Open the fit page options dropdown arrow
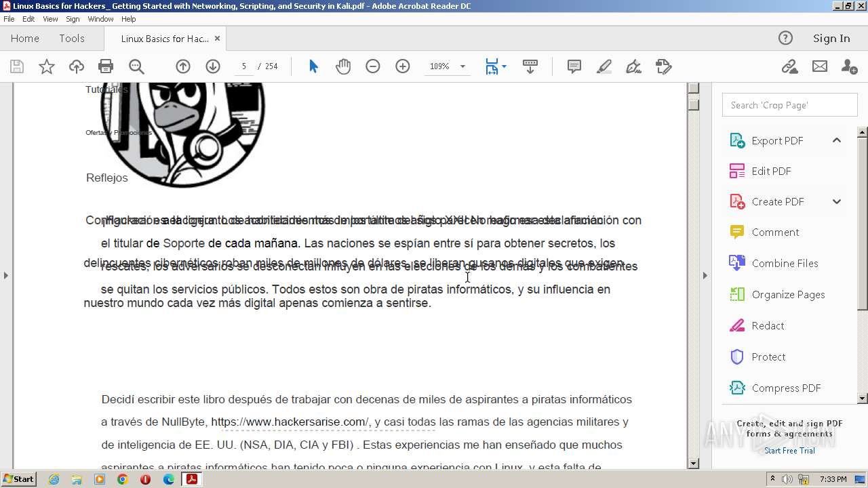 pos(504,66)
